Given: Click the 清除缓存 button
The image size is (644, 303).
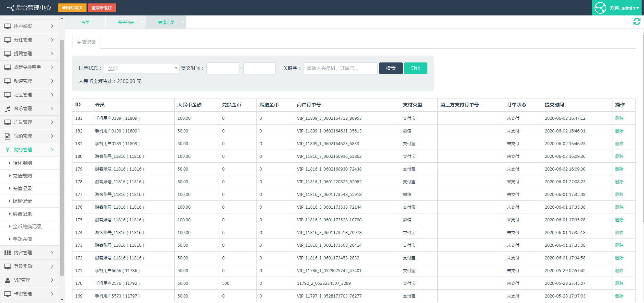Looking at the screenshot, I should 102,8.
